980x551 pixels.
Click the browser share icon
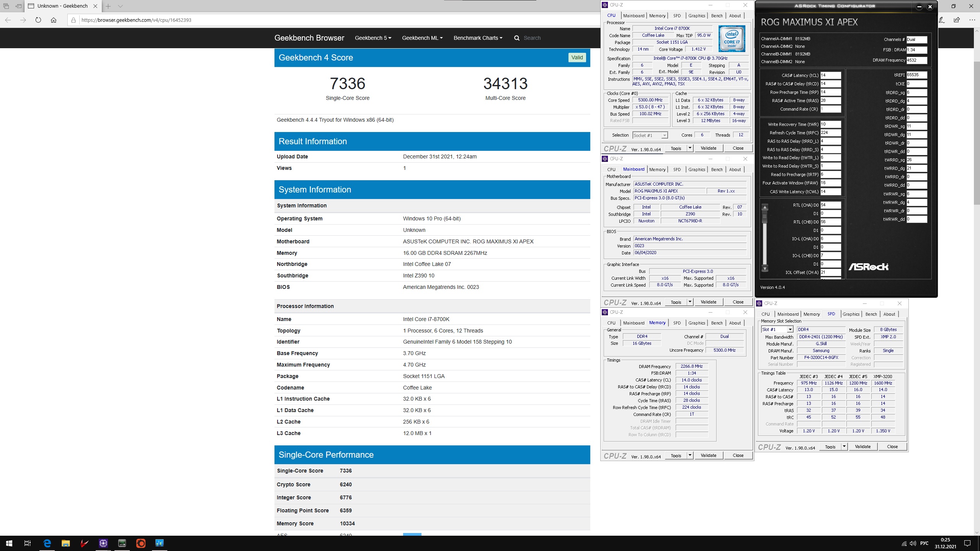pos(957,20)
